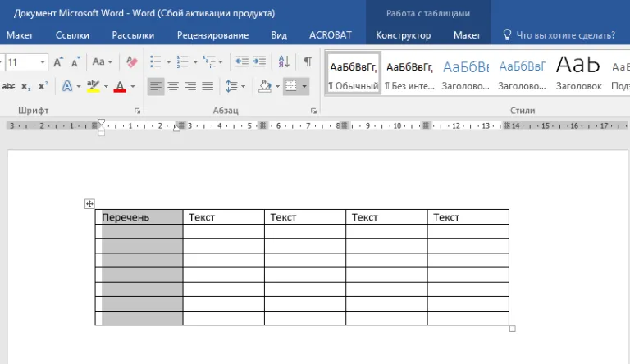Toggle superscript formatting
Image resolution: width=630 pixels, height=364 pixels.
click(x=43, y=86)
